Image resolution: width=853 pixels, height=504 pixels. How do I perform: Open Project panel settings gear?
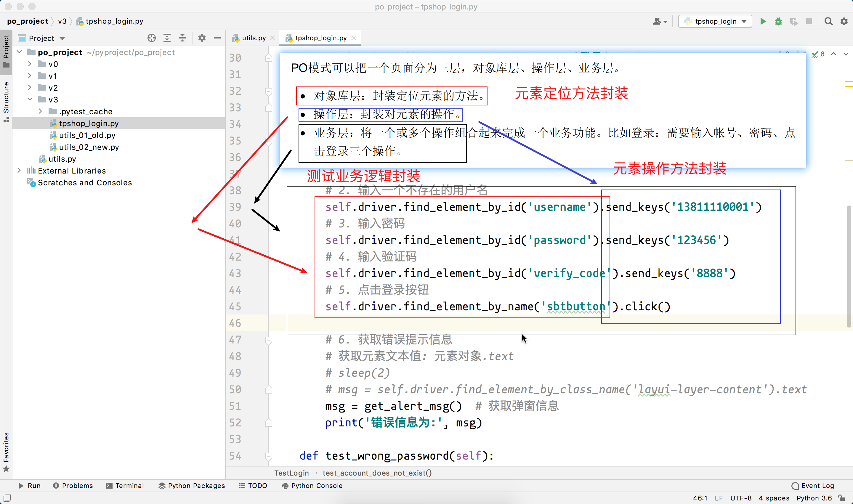click(202, 38)
